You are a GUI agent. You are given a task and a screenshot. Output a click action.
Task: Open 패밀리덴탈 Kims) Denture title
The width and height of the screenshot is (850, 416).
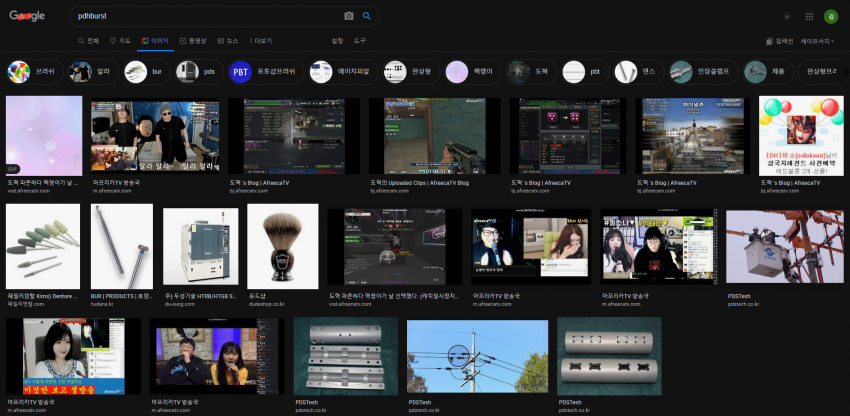pos(42,296)
